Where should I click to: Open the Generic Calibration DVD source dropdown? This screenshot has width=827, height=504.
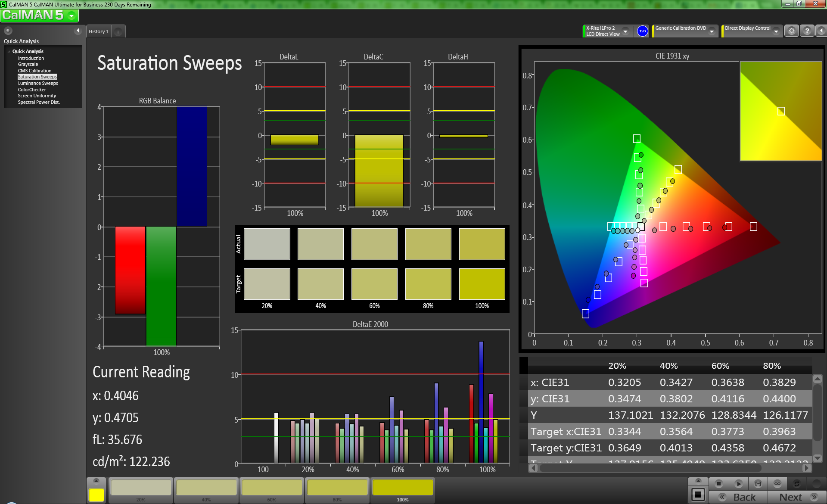712,31
